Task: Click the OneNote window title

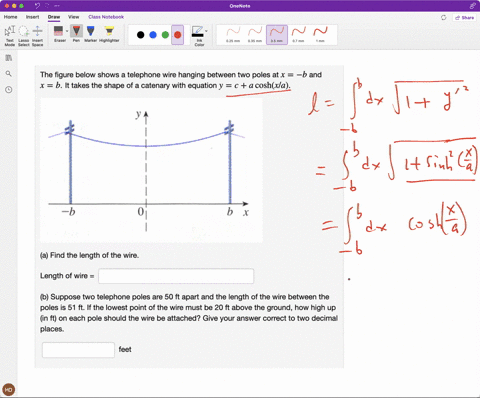Action: (x=240, y=6)
